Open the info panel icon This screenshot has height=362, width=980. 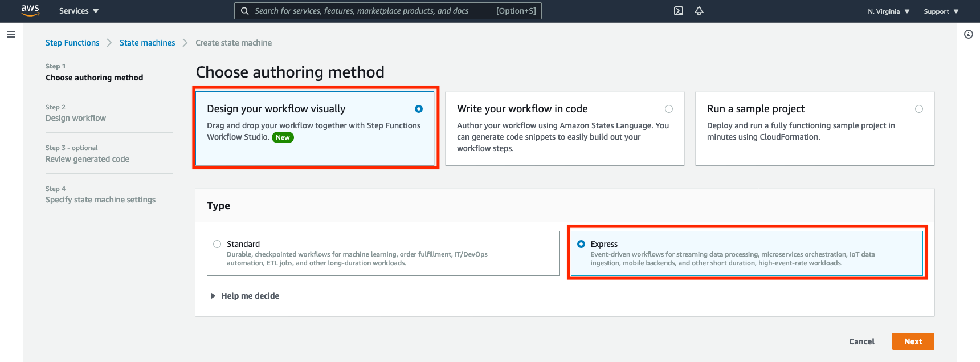pyautogui.click(x=969, y=34)
